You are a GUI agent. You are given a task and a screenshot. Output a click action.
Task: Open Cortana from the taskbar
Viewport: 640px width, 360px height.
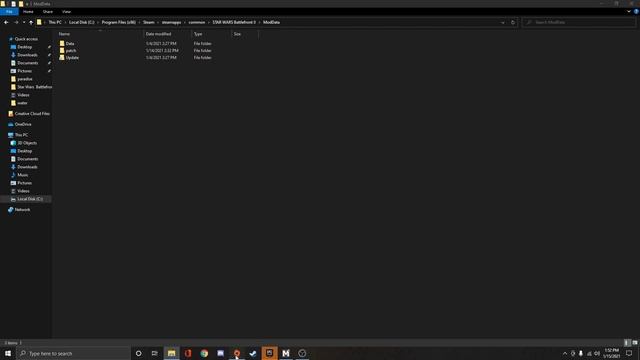pos(138,353)
